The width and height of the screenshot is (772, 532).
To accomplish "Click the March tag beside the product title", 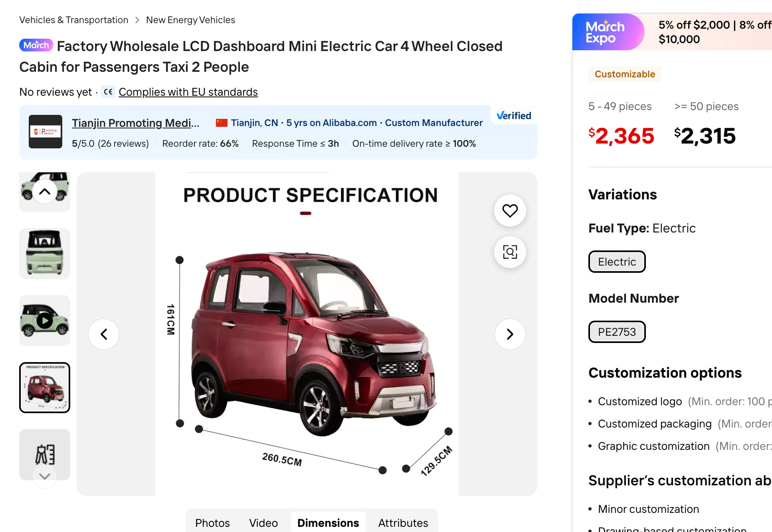I will pyautogui.click(x=36, y=45).
